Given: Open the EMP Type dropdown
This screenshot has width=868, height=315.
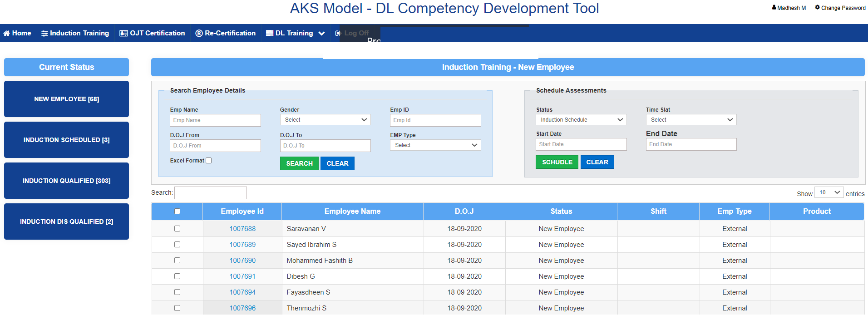Looking at the screenshot, I should pyautogui.click(x=435, y=145).
